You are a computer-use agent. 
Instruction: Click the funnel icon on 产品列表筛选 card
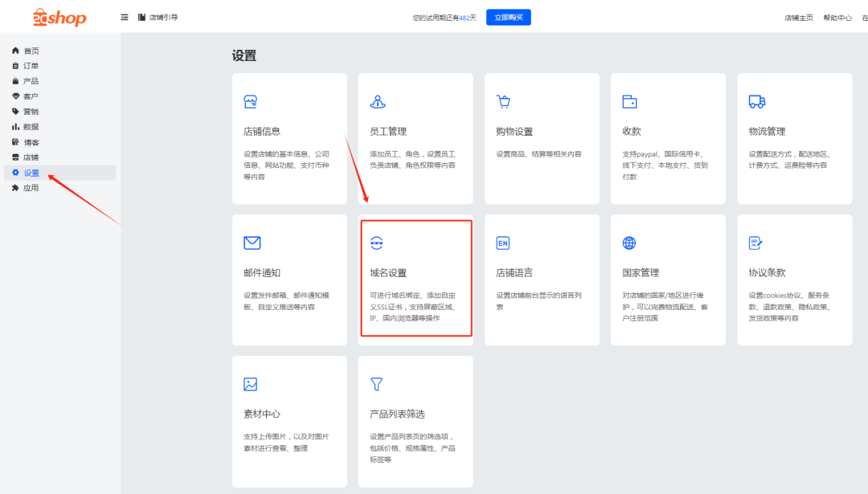pyautogui.click(x=377, y=384)
